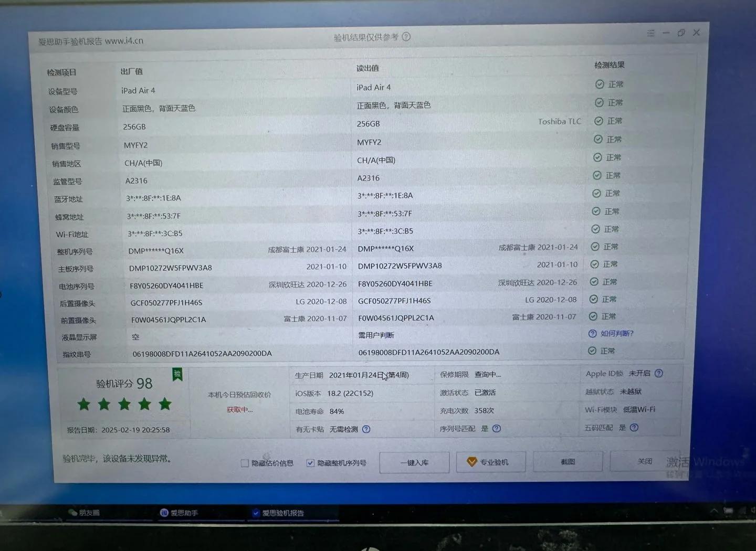This screenshot has height=551, width=756.
Task: Open the hamburger menu icon in title bar
Action: (x=650, y=33)
